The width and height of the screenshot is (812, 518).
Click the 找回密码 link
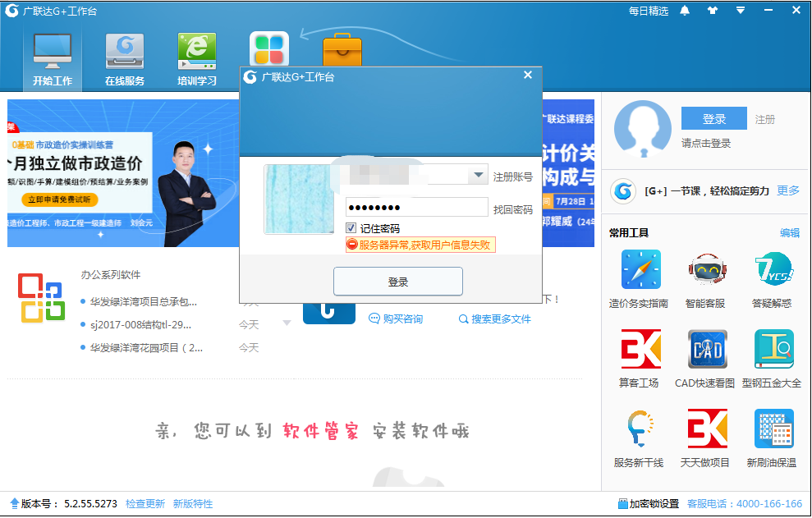[x=512, y=209]
